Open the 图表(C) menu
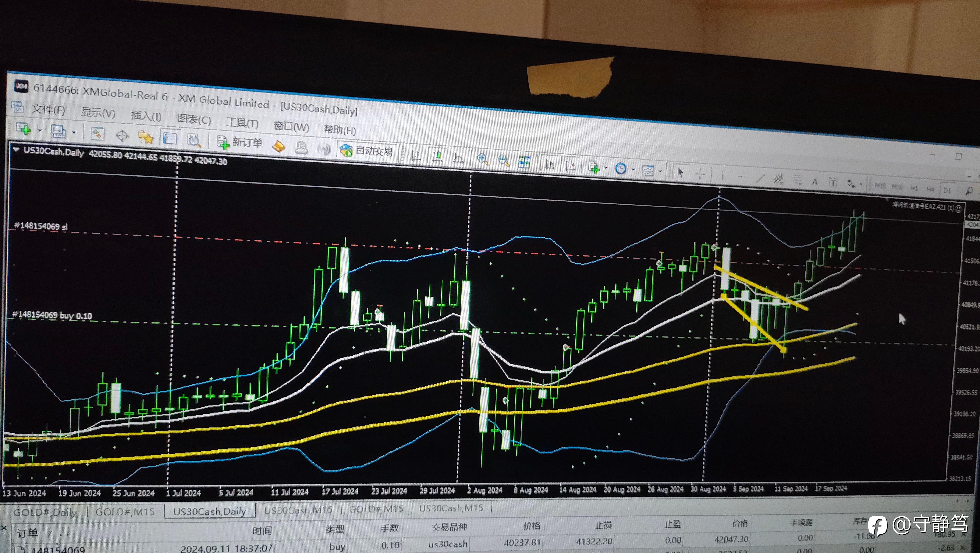Image resolution: width=980 pixels, height=553 pixels. tap(194, 120)
